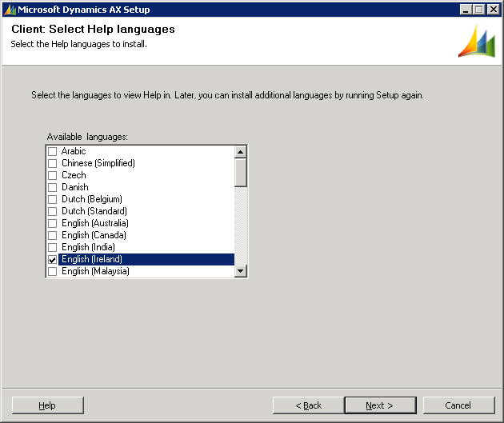Image resolution: width=504 pixels, height=423 pixels.
Task: Check the Arabic language checkbox
Action: pos(53,151)
